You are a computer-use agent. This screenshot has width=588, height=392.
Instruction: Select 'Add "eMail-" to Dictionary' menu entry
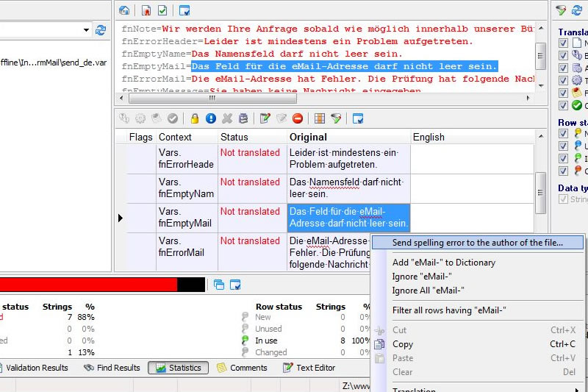[444, 263]
